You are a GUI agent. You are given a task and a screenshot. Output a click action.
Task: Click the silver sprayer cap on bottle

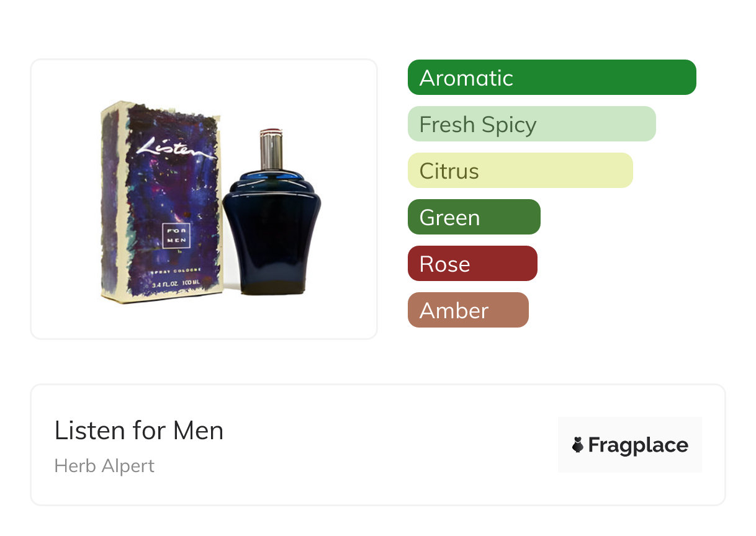point(271,150)
